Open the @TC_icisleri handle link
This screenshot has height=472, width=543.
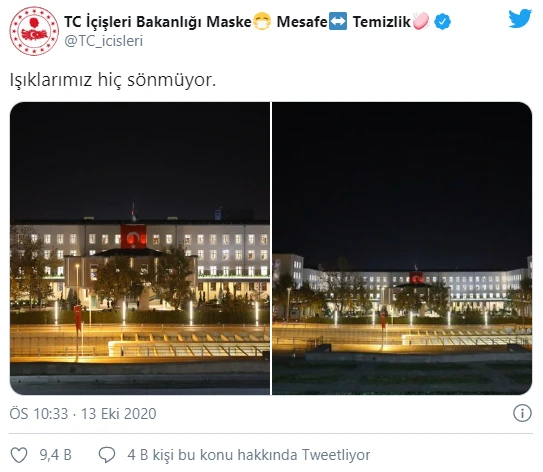click(x=104, y=41)
